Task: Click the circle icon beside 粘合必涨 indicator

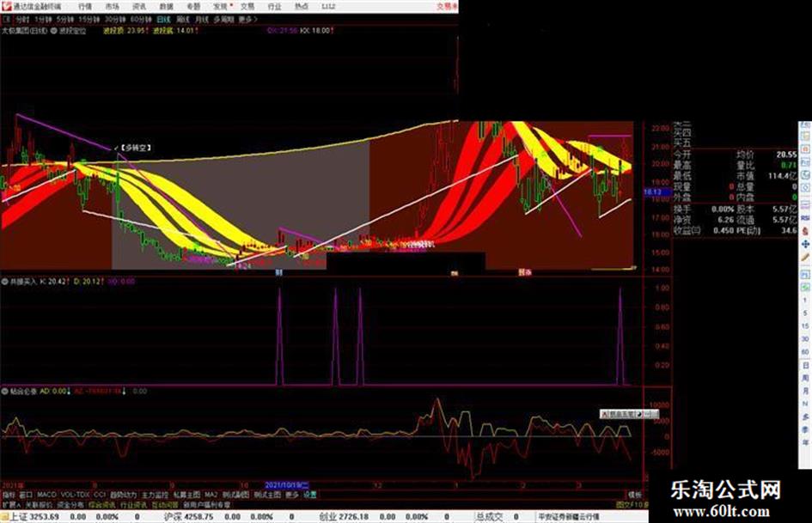Action: [x=4, y=392]
